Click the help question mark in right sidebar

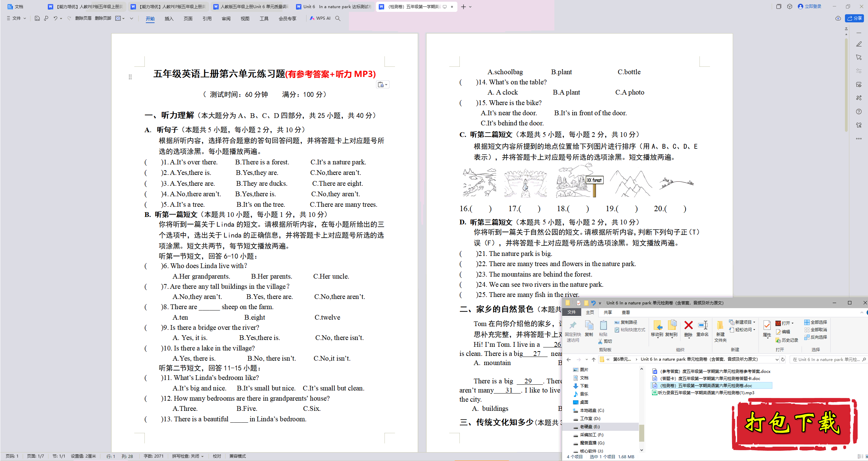pos(859,112)
